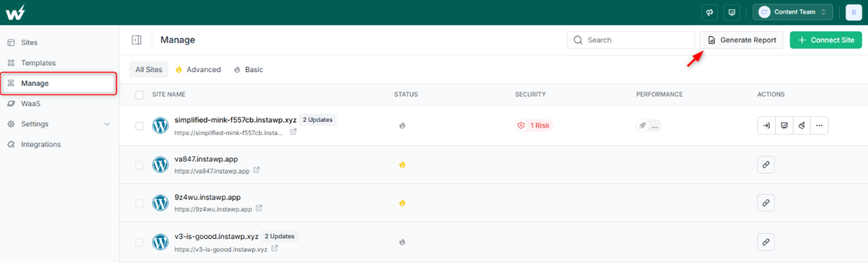This screenshot has height=273, width=868.
Task: Click the Generate Report button
Action: (742, 40)
